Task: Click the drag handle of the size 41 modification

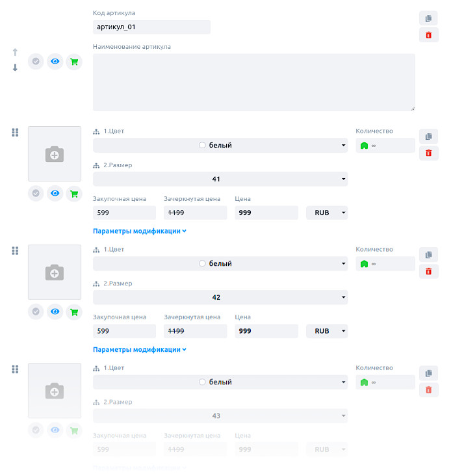Action: [x=15, y=132]
